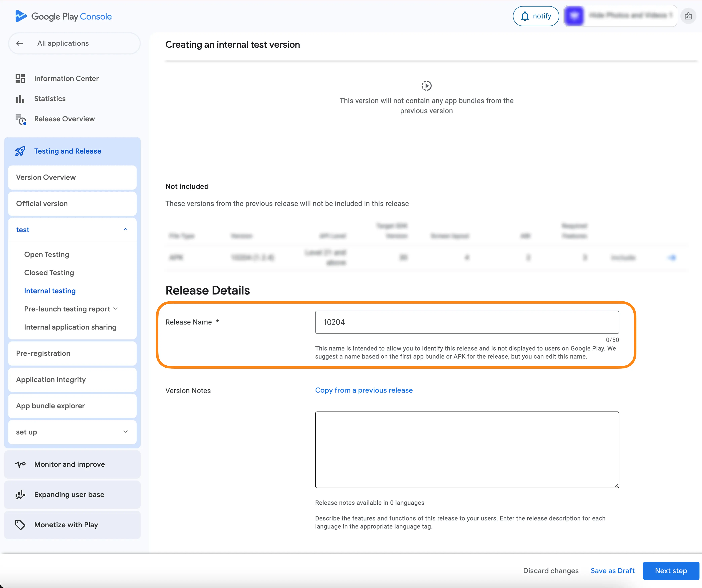
Task: Click the Information Center dashboard icon
Action: (20, 79)
